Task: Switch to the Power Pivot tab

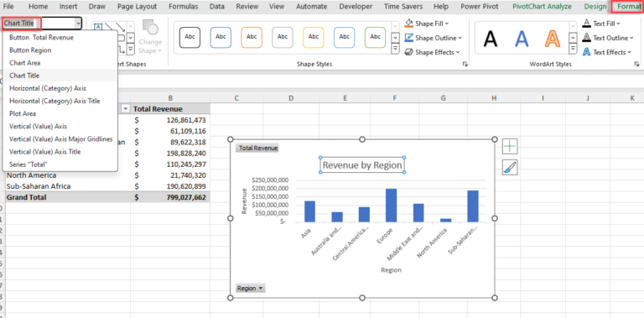Action: (x=480, y=6)
